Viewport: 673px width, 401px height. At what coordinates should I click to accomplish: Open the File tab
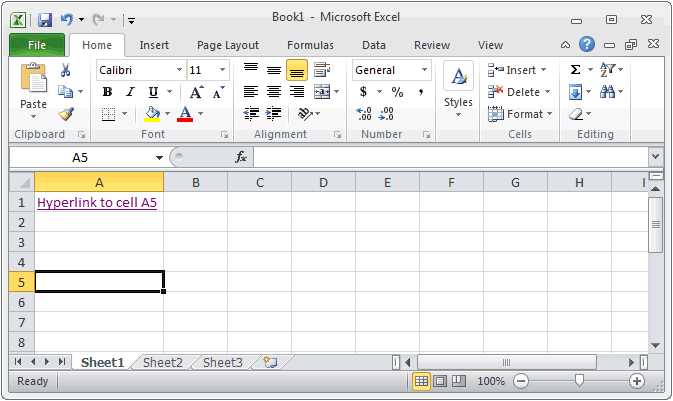point(37,45)
